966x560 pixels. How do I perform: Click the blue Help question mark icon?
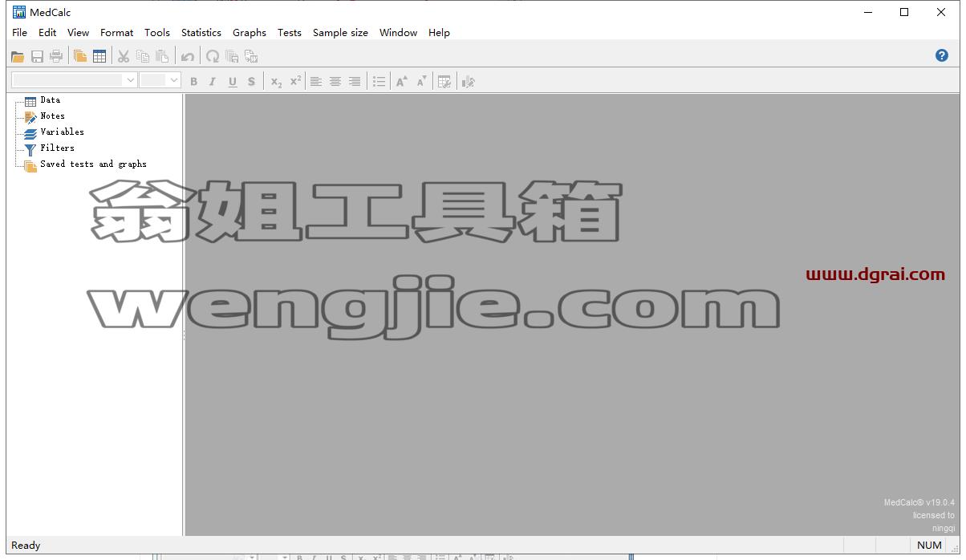click(942, 55)
